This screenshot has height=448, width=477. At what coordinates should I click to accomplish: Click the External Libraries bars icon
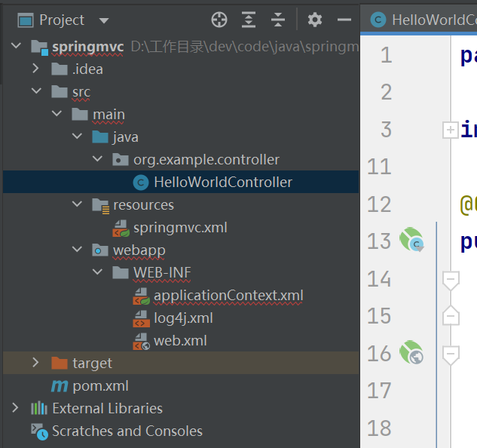(x=39, y=408)
